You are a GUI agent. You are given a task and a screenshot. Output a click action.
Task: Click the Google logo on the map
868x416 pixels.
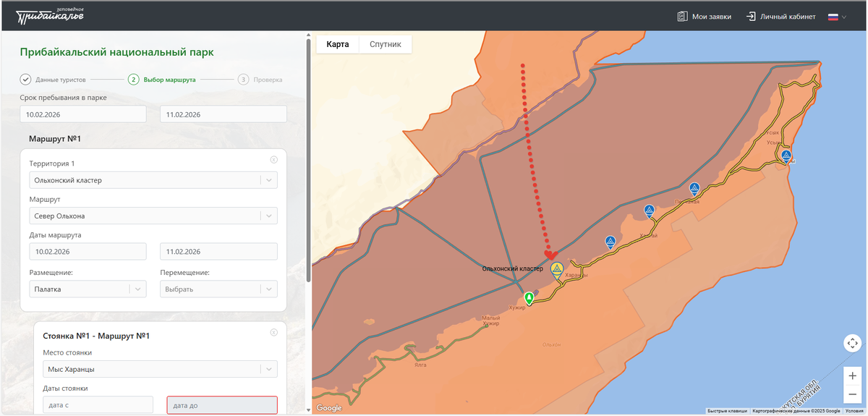tap(329, 408)
